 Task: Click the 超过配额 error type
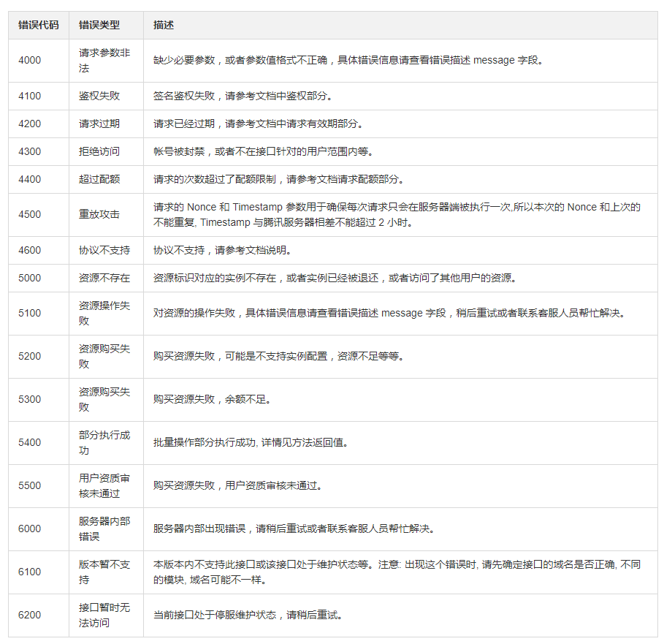point(99,179)
